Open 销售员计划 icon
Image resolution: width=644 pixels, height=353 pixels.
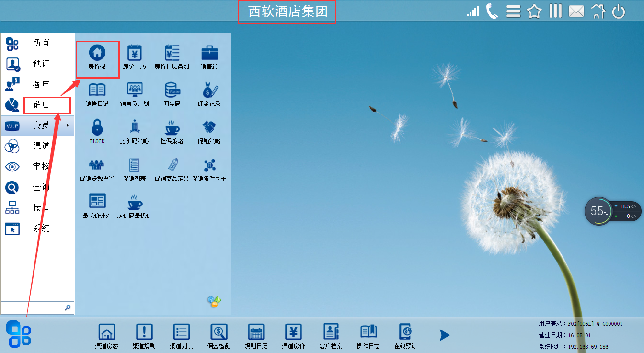click(x=135, y=94)
